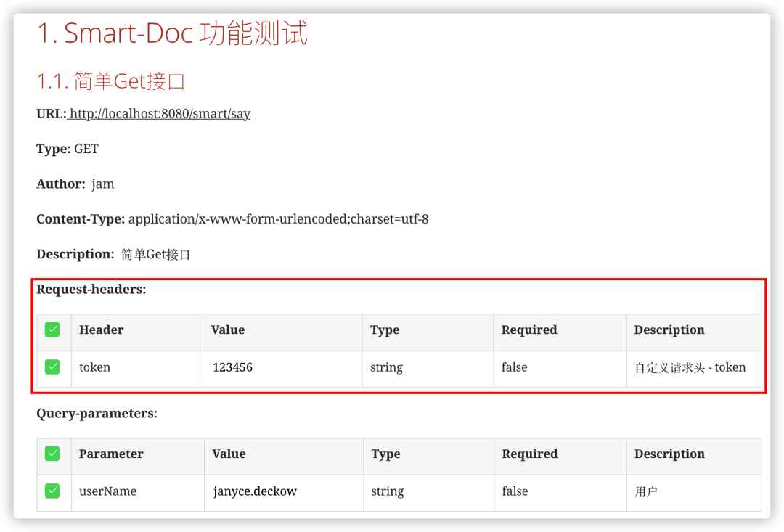
Task: Select the 自定义请求头 - token description cell
Action: point(694,369)
